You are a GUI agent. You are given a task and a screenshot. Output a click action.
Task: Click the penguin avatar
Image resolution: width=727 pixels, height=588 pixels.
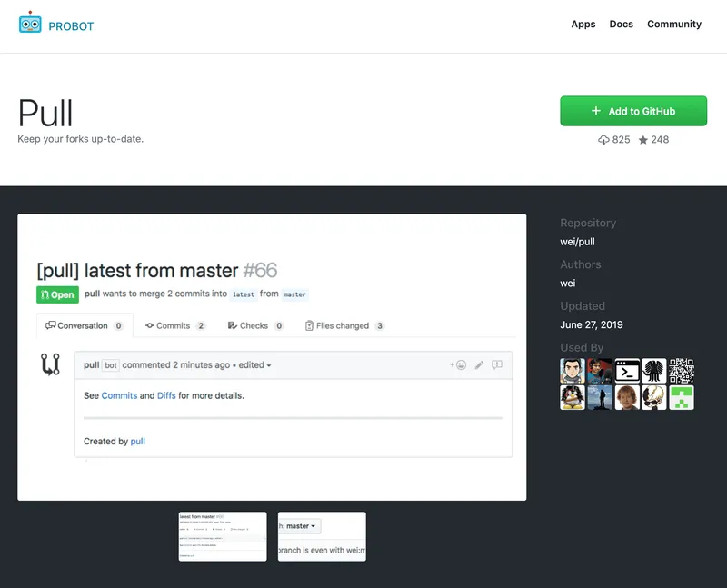(x=573, y=397)
